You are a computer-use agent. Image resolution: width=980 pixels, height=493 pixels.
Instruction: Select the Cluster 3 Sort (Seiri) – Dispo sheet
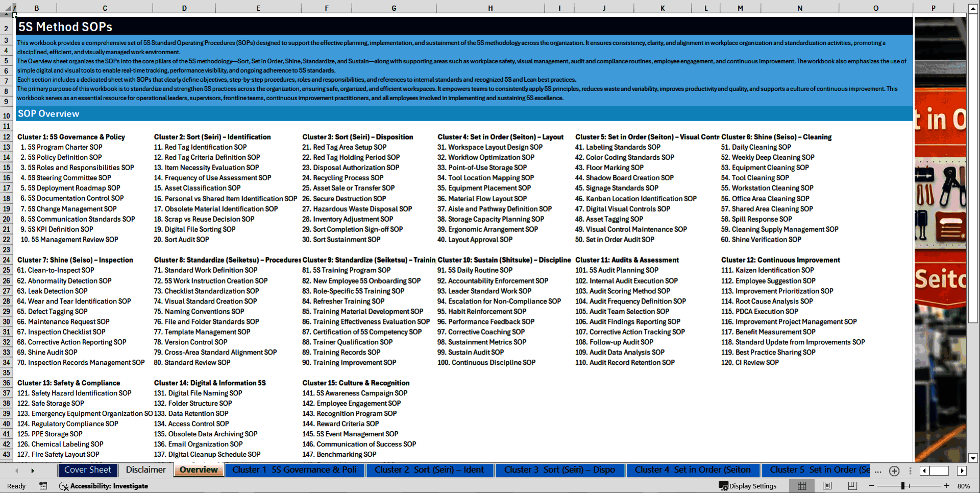(x=559, y=469)
